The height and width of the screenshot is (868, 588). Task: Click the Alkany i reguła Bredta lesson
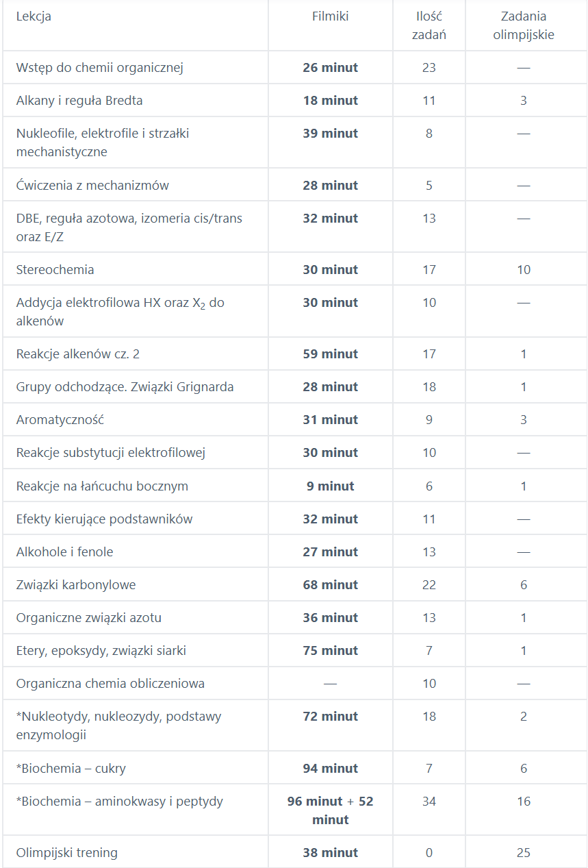[x=79, y=101]
